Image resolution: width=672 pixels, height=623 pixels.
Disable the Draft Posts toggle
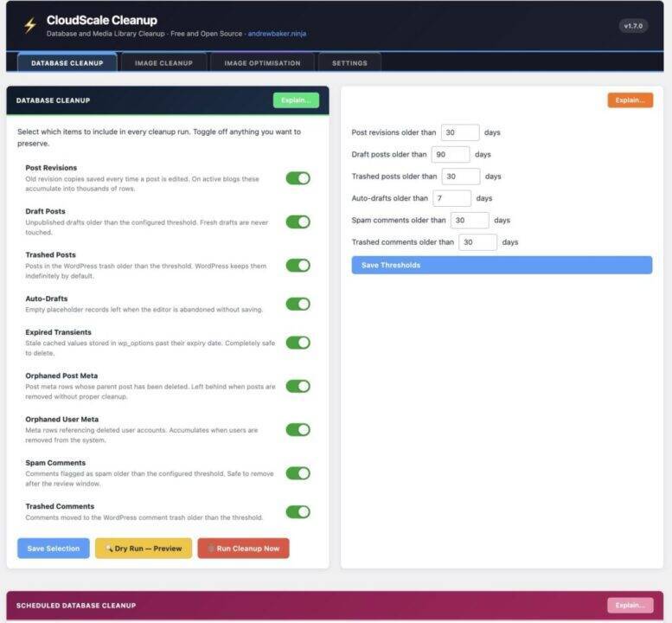298,222
